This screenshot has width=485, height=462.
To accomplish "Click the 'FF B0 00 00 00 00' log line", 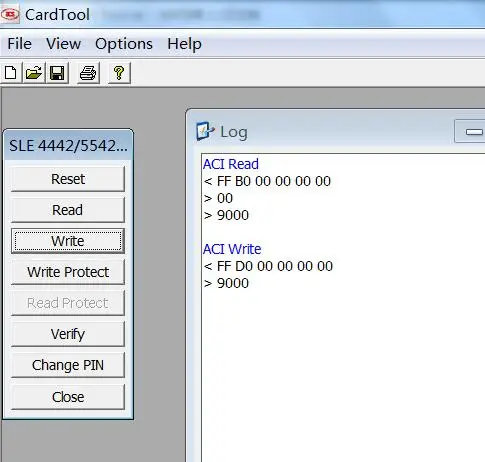I will point(267,181).
